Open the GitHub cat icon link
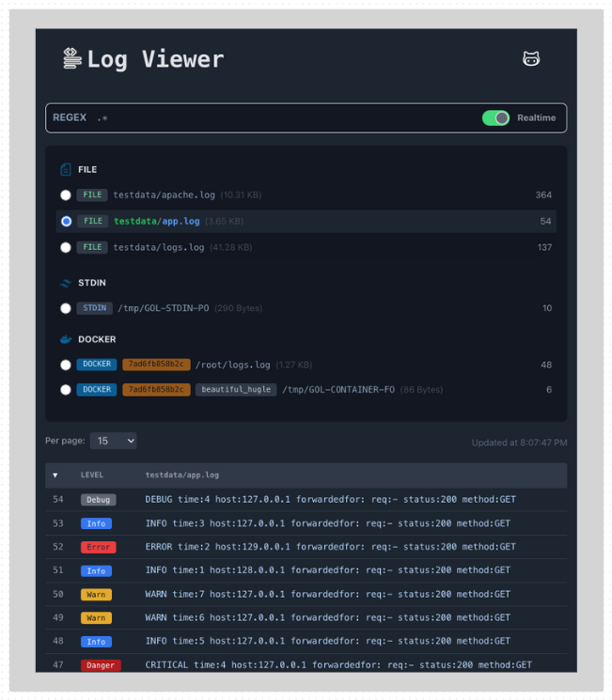 (x=531, y=58)
